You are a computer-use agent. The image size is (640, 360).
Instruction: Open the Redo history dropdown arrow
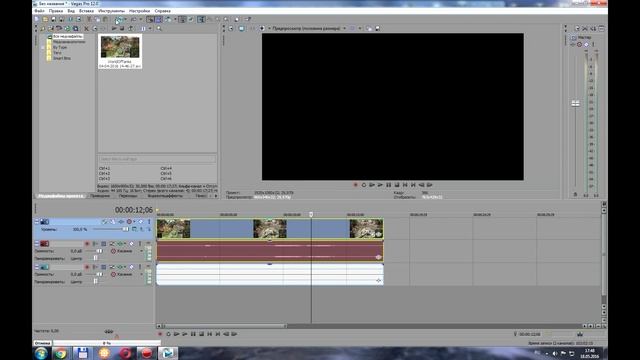pos(141,19)
